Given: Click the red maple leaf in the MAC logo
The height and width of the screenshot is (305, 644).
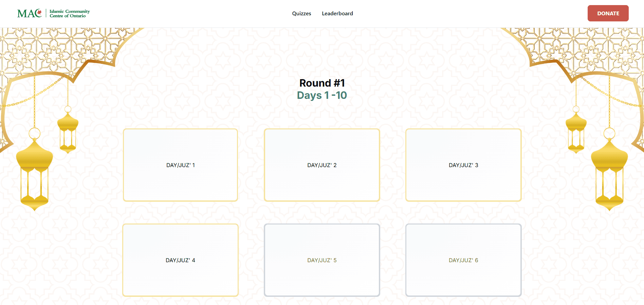Looking at the screenshot, I should point(39,13).
